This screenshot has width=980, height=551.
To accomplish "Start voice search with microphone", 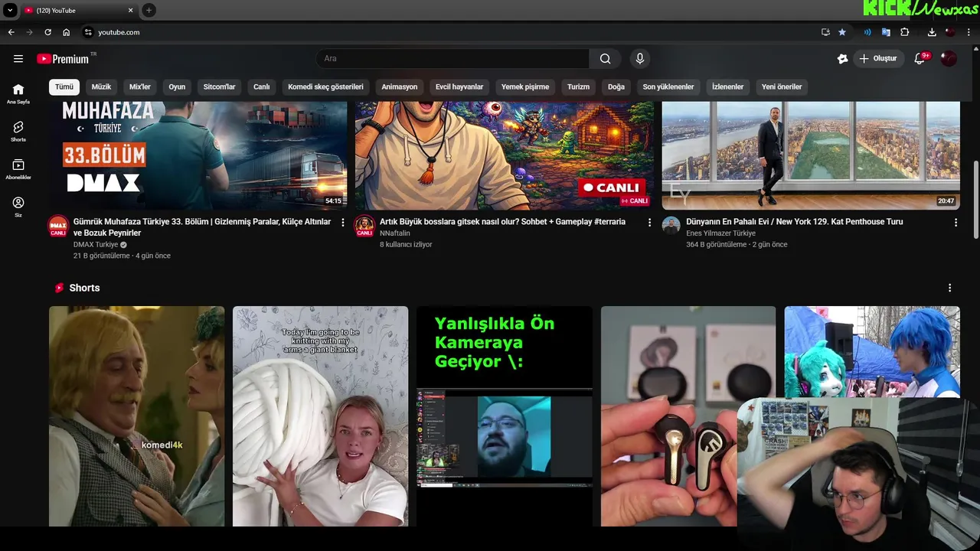I will point(640,58).
